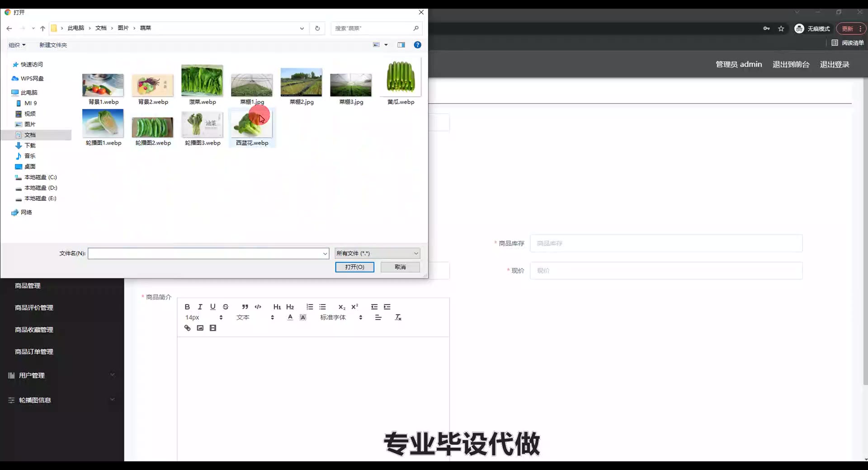Focus the 现价 input field

click(666, 271)
